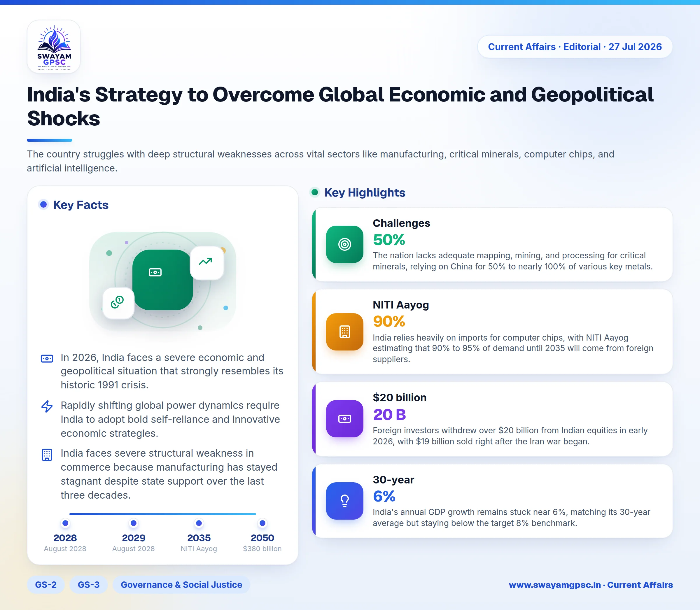Click the critical minerals China dependence description
Viewport: 700px width, 610px height.
[x=513, y=261]
